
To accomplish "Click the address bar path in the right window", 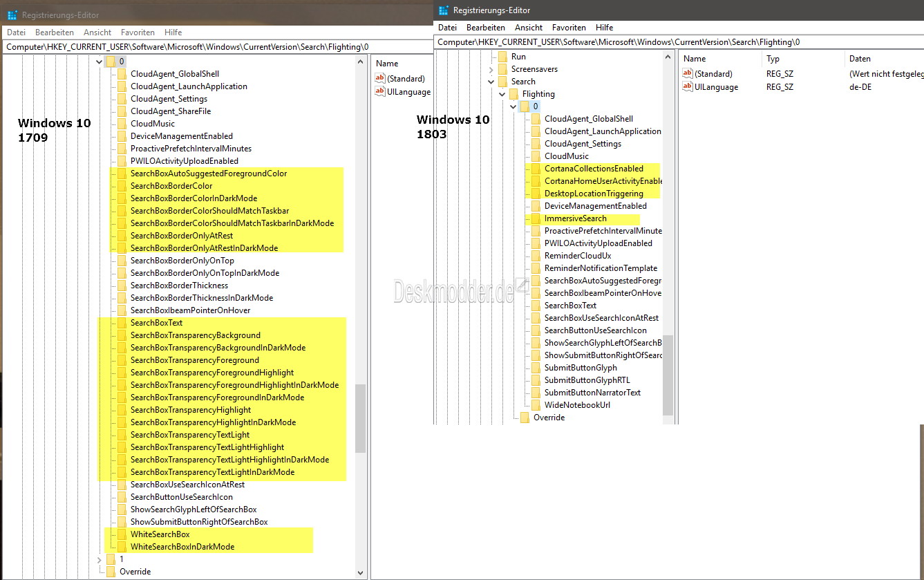I will click(619, 42).
